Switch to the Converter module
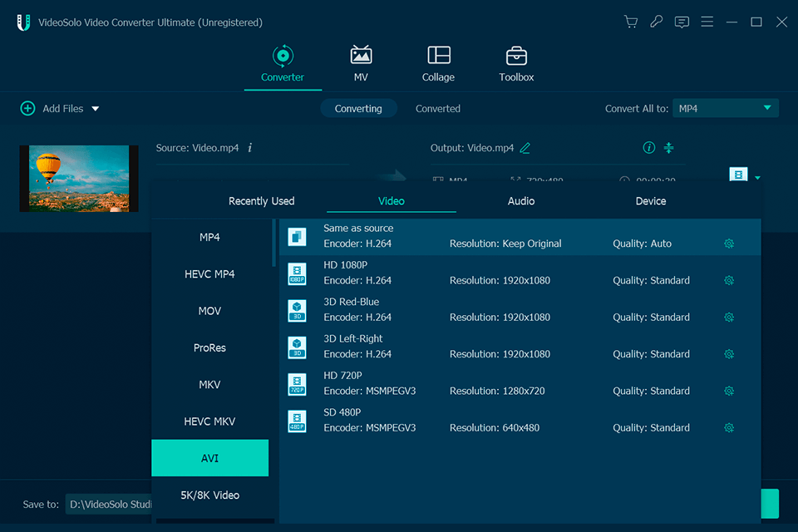Image resolution: width=798 pixels, height=532 pixels. [283, 64]
